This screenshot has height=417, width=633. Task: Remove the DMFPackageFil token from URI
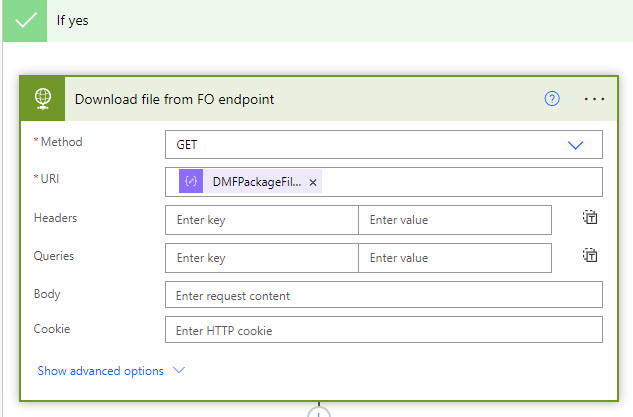(313, 182)
